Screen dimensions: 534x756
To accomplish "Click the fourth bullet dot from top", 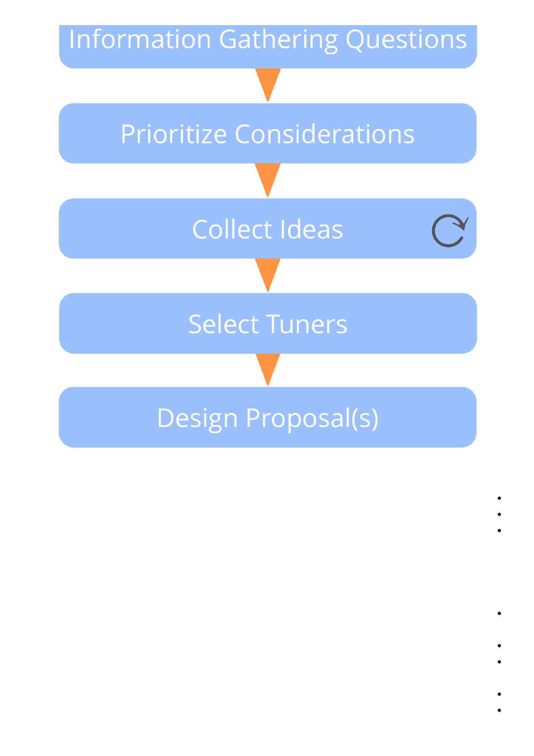I will coord(499,613).
